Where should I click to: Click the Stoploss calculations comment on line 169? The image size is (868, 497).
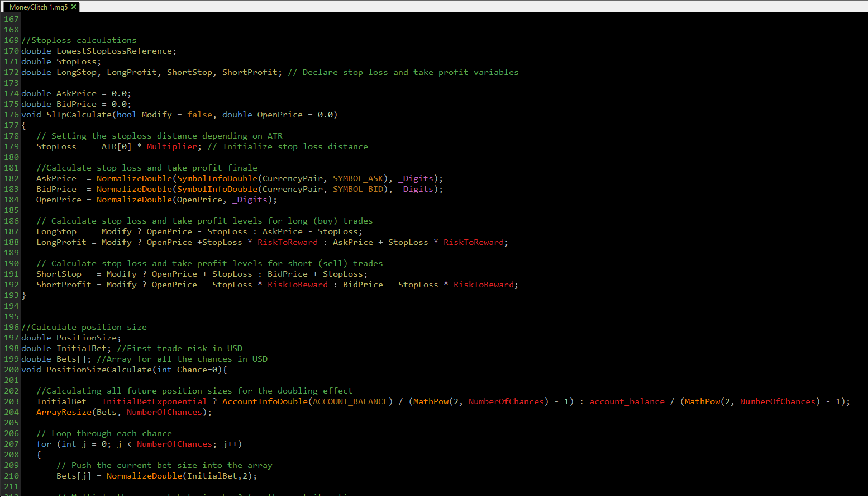(79, 40)
